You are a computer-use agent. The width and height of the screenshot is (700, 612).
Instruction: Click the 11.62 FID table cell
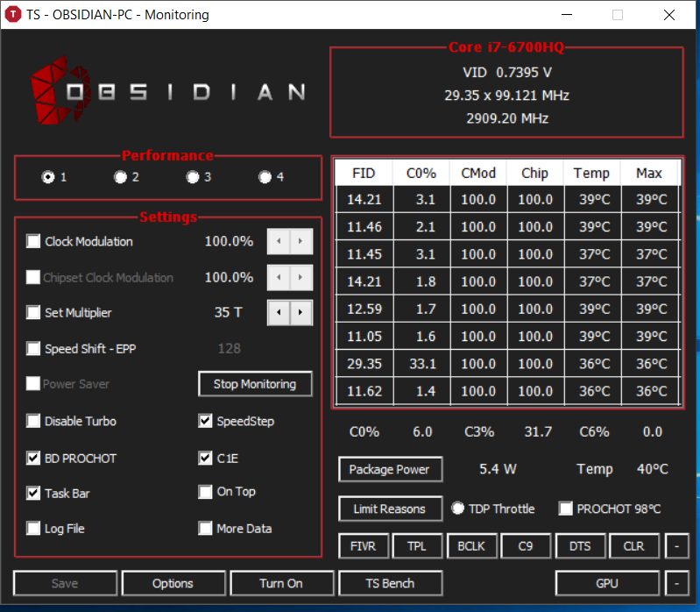tap(364, 391)
